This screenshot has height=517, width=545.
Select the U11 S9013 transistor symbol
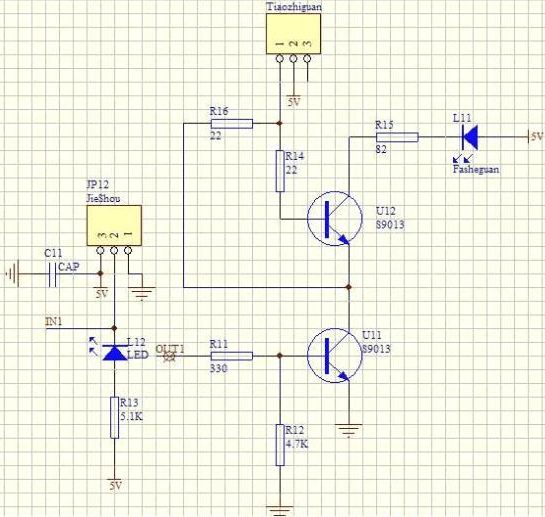pyautogui.click(x=335, y=355)
